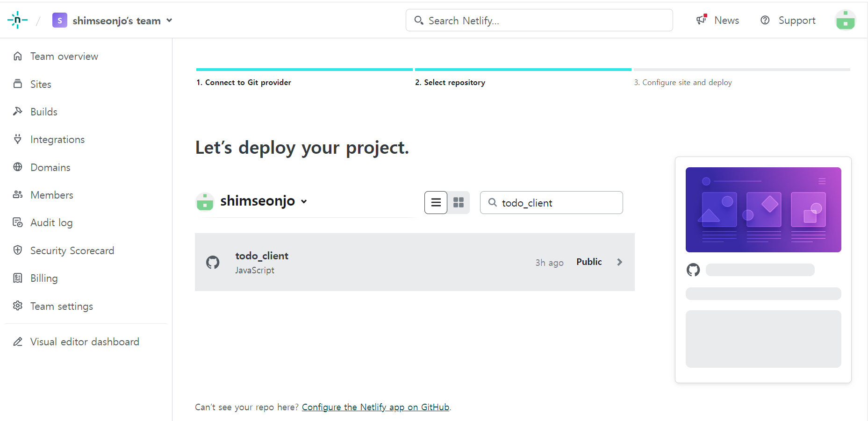The width and height of the screenshot is (868, 421).
Task: Open Builds from the sidebar
Action: pyautogui.click(x=43, y=112)
